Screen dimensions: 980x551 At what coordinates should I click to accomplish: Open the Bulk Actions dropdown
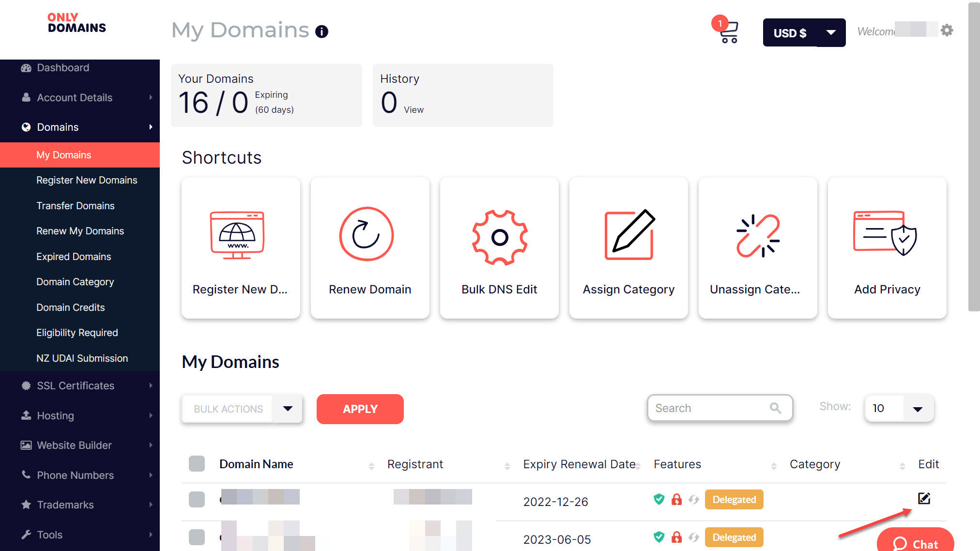[x=241, y=409]
